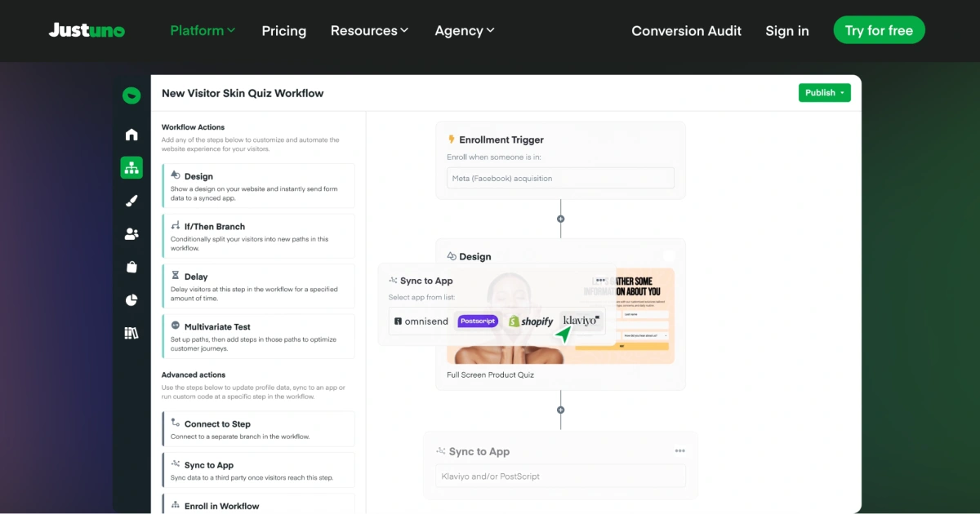This screenshot has height=514, width=980.
Task: Click the plus connector below Enrollment Trigger
Action: coord(560,219)
